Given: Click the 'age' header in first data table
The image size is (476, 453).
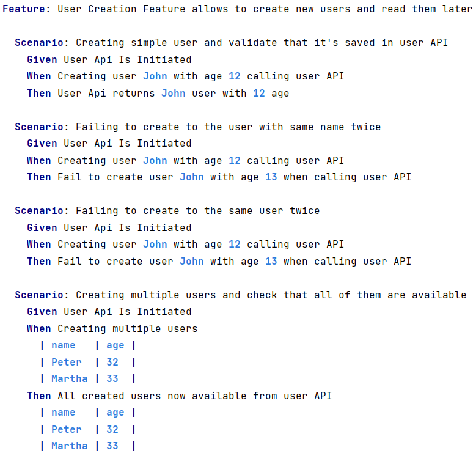Looking at the screenshot, I should [115, 345].
